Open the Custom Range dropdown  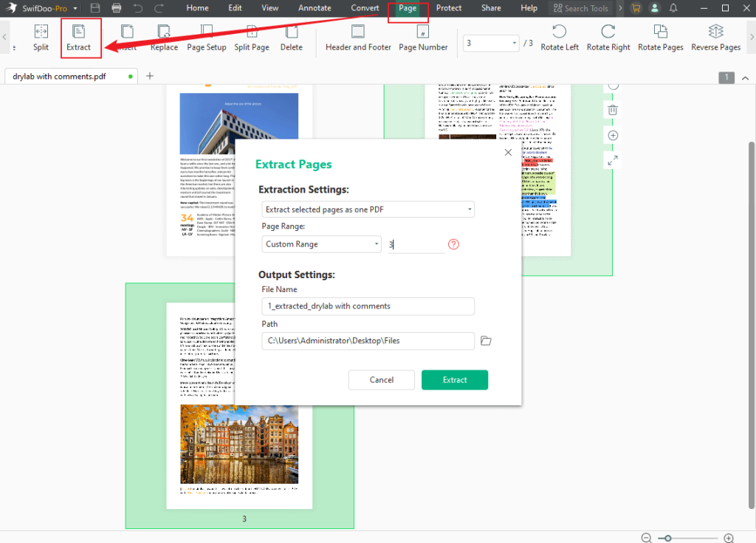point(375,243)
